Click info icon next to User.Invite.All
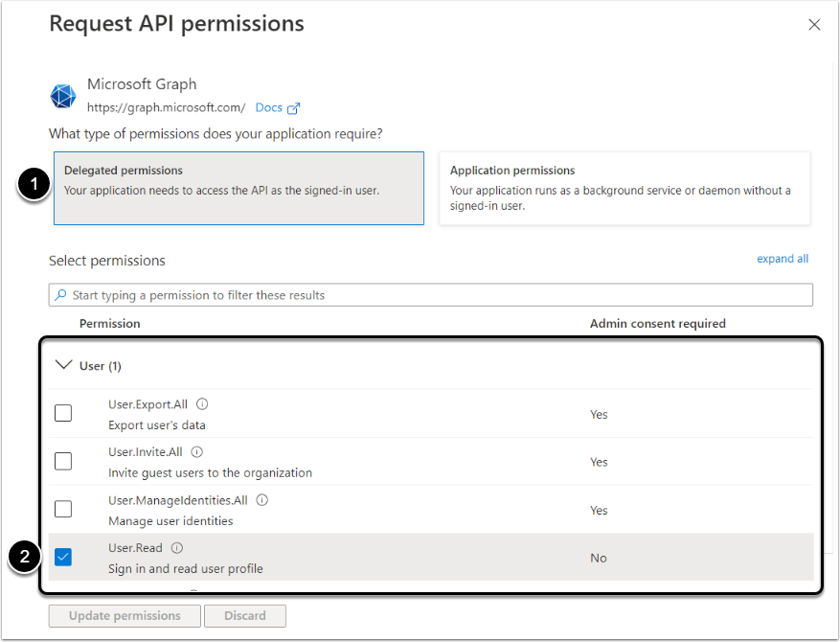This screenshot has width=840, height=642. (196, 452)
